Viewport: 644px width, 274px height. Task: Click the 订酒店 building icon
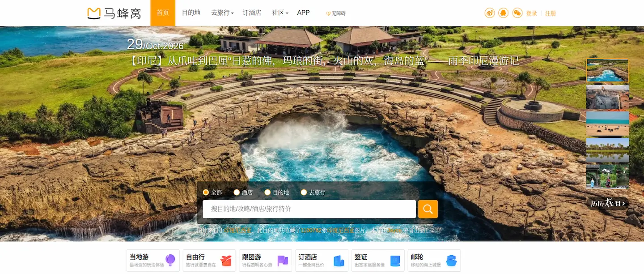point(339,261)
